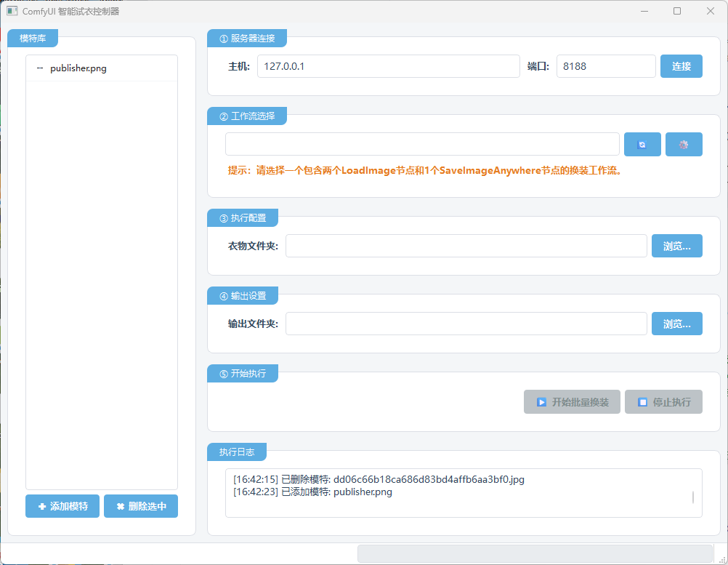Click inside the 输出文件夹 path field
This screenshot has height=565, width=728.
click(x=466, y=324)
